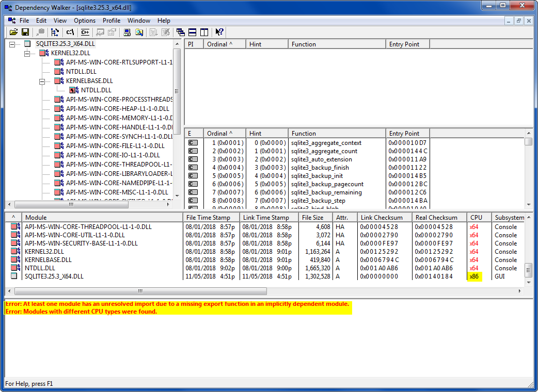
Task: Click exports list scrollbar down arrow
Action: click(x=528, y=205)
